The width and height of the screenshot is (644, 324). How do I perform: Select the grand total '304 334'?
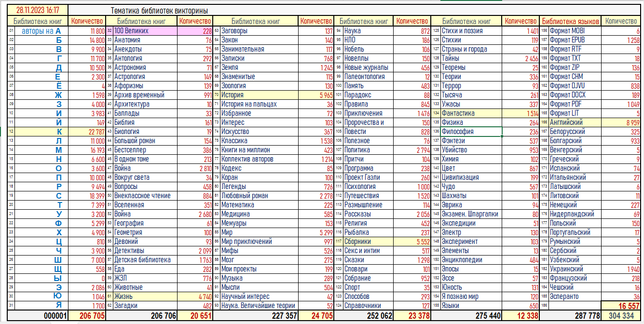[x=621, y=315]
